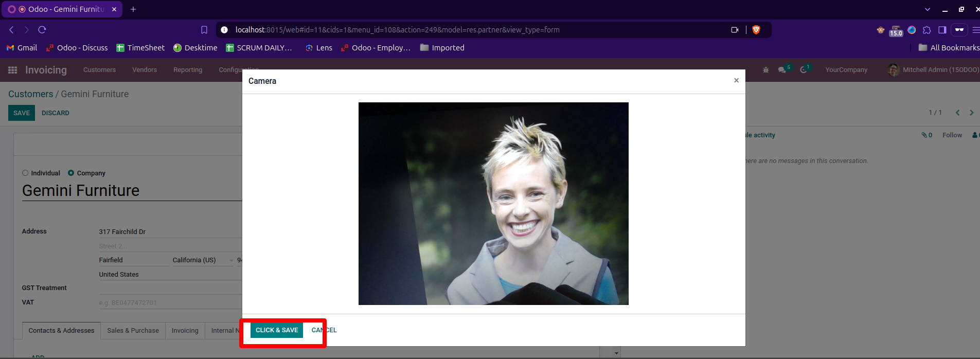This screenshot has height=359, width=980.
Task: Discard changes with DISCARD button
Action: pyautogui.click(x=56, y=113)
